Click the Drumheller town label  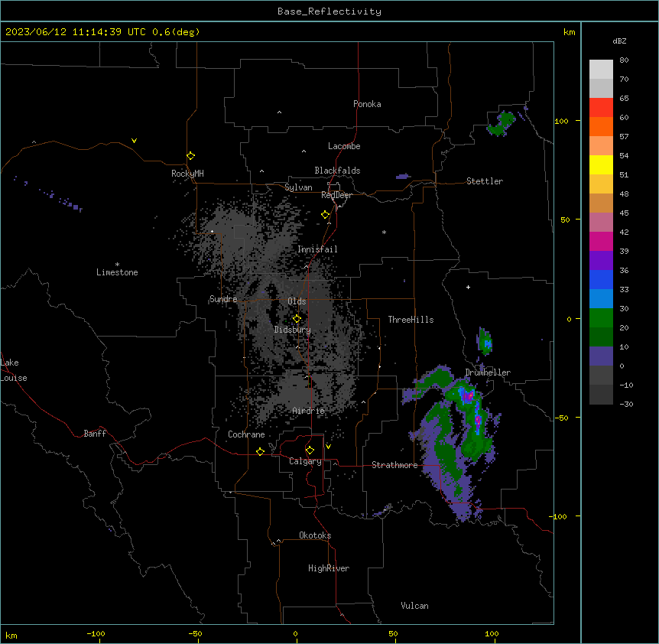tap(488, 372)
